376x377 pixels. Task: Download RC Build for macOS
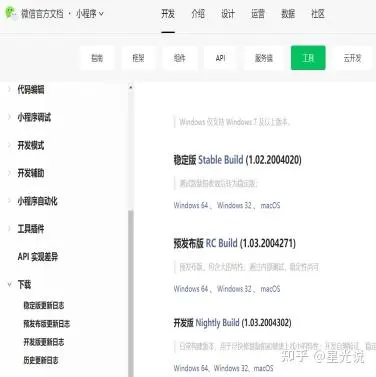[270, 289]
